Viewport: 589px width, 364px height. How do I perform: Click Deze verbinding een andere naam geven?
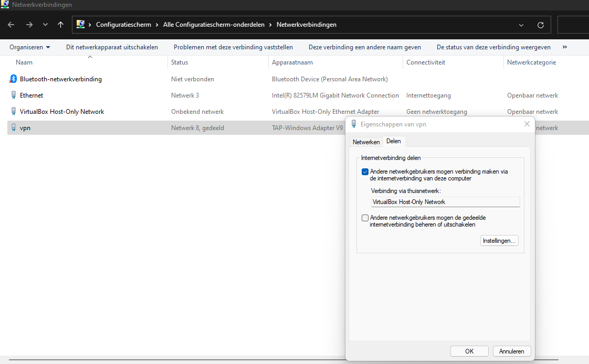coord(365,47)
